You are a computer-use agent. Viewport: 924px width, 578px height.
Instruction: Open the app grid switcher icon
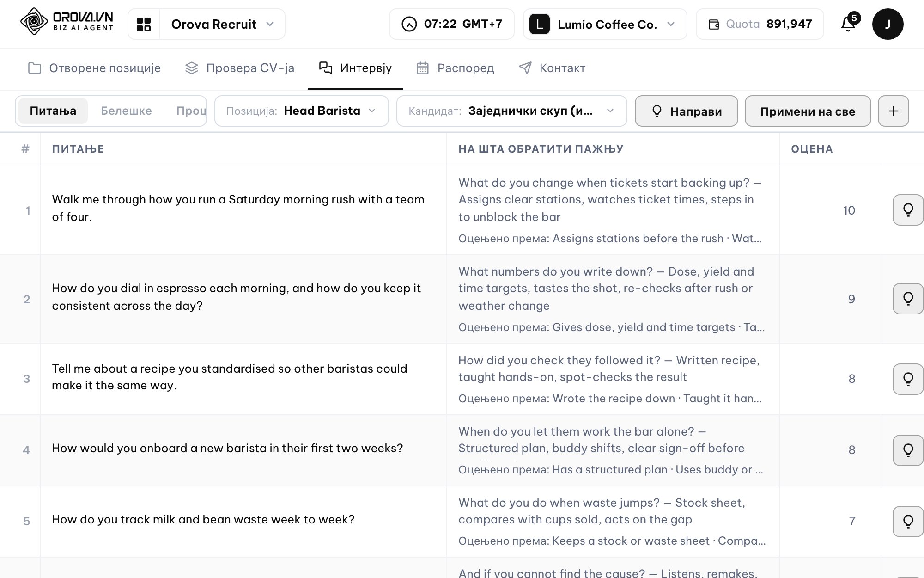[x=144, y=24]
